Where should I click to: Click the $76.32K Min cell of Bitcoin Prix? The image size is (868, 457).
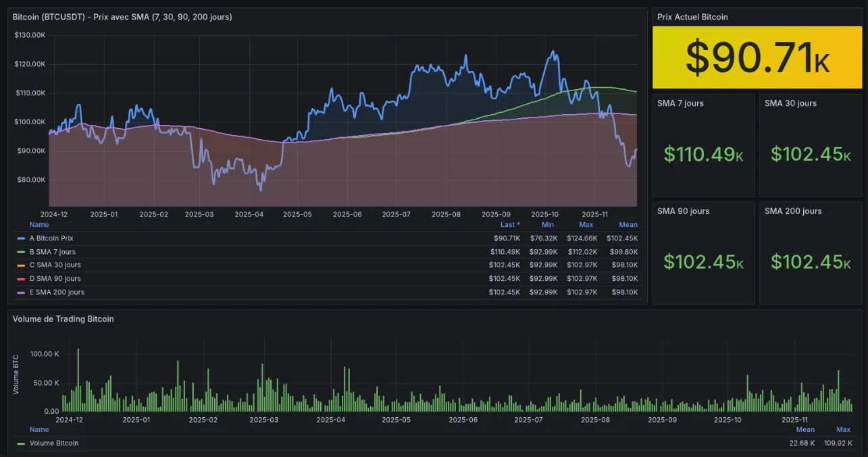click(x=544, y=238)
